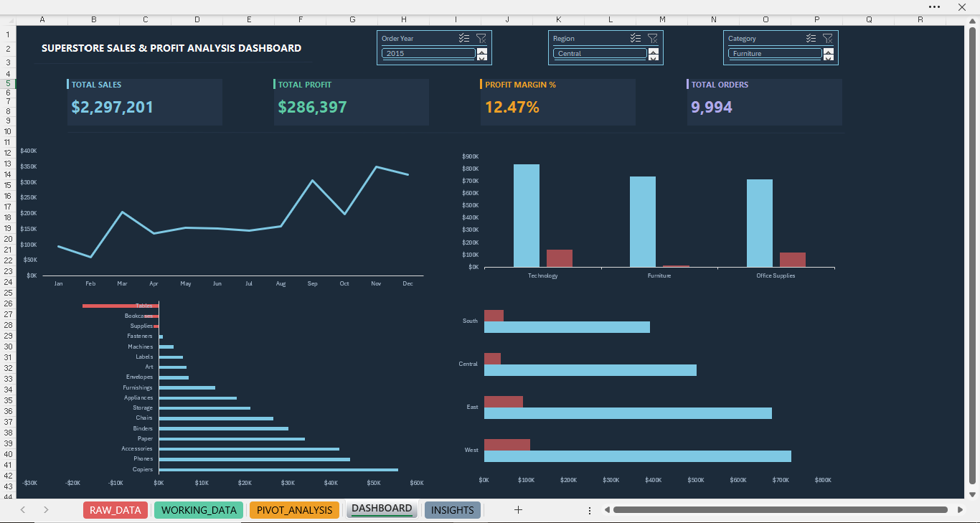This screenshot has height=523, width=980.
Task: Select column R header
Action: (920, 20)
